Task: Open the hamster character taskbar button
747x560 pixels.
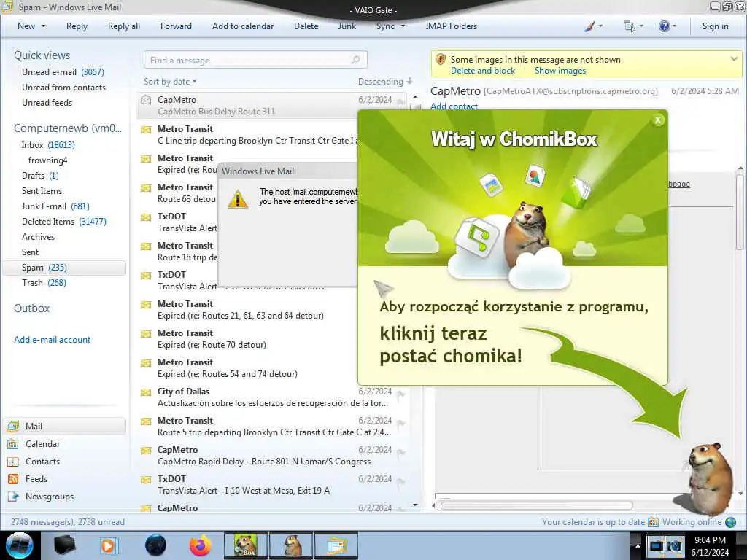Action: [x=290, y=545]
